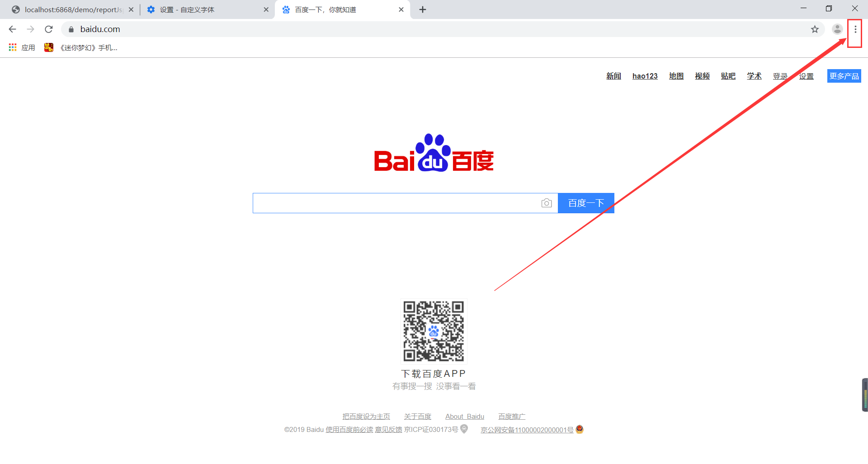Screen dimensions: 868x464
Task: Go back using the browser back arrow
Action: pos(12,29)
